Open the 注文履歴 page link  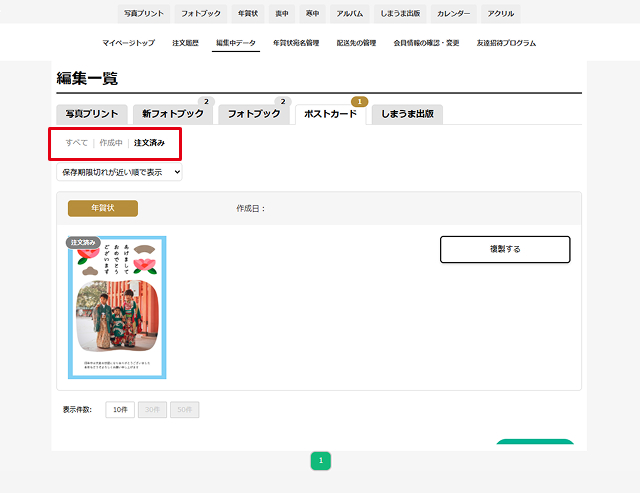pos(185,43)
